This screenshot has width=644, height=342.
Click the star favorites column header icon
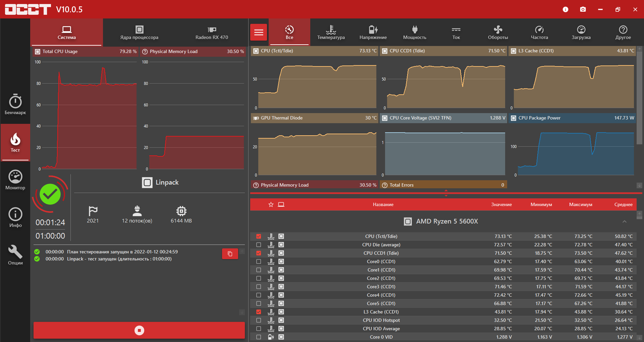(x=271, y=204)
